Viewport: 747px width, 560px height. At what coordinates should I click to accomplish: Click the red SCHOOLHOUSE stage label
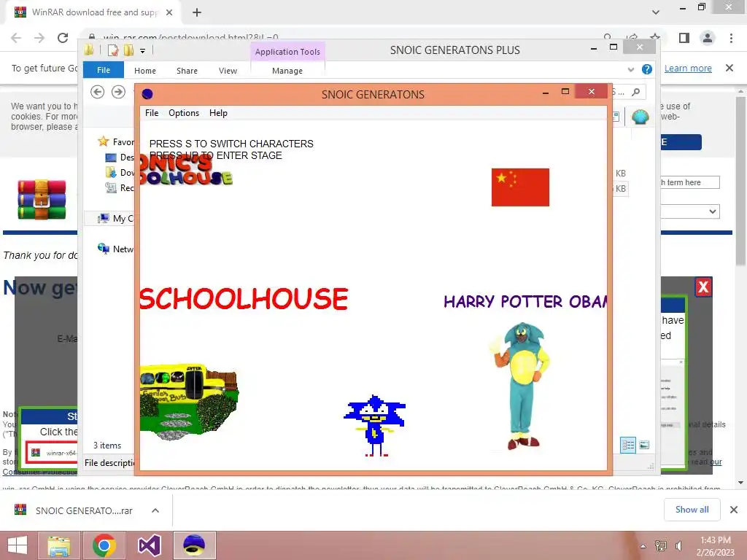pyautogui.click(x=244, y=299)
